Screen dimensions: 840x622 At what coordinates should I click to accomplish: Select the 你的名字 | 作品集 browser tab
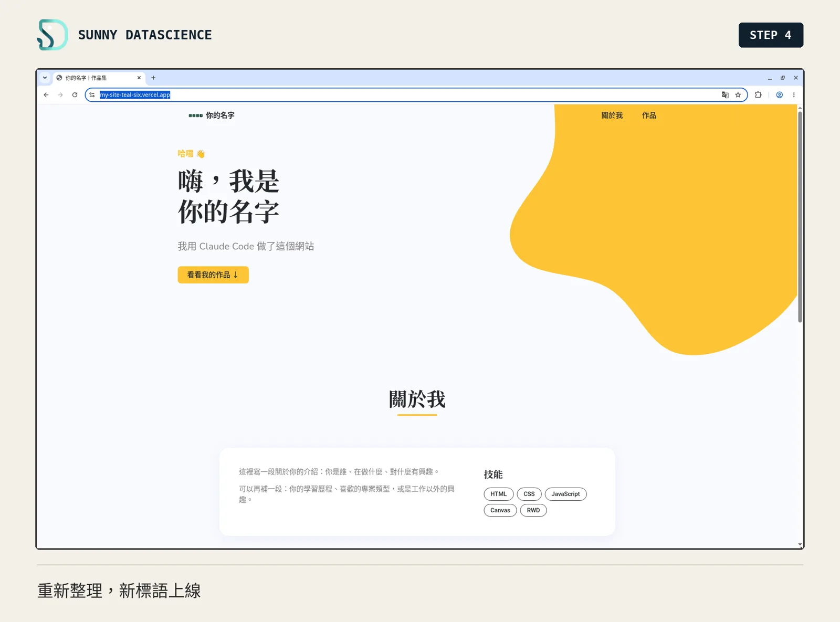99,78
